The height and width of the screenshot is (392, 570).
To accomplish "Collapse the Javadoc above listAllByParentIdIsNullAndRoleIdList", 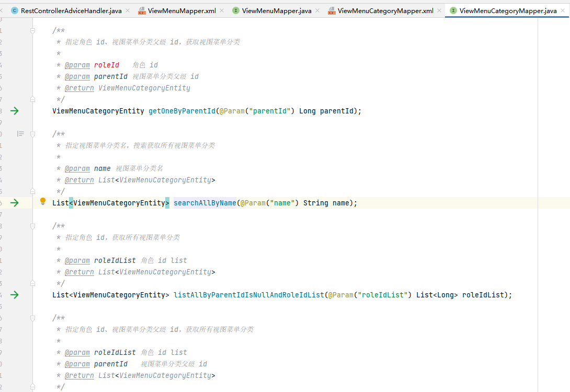I will tap(32, 226).
